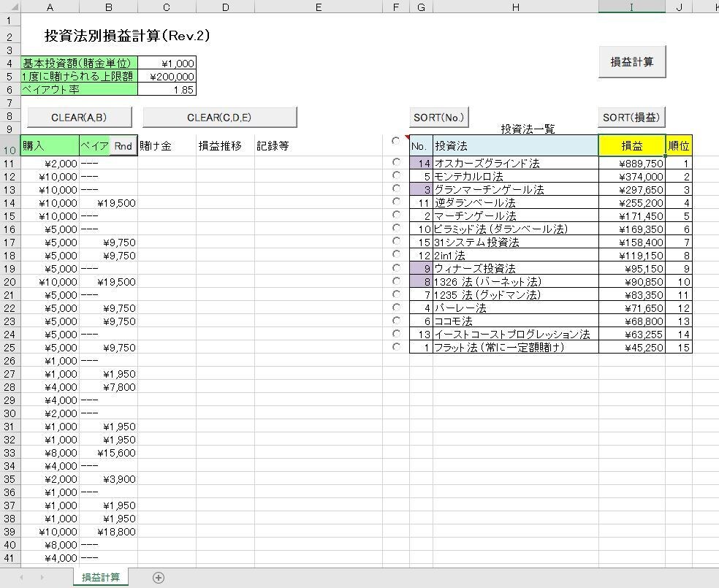The width and height of the screenshot is (719, 588).
Task: Click the ¥18,800 payout cell
Action: (x=109, y=532)
